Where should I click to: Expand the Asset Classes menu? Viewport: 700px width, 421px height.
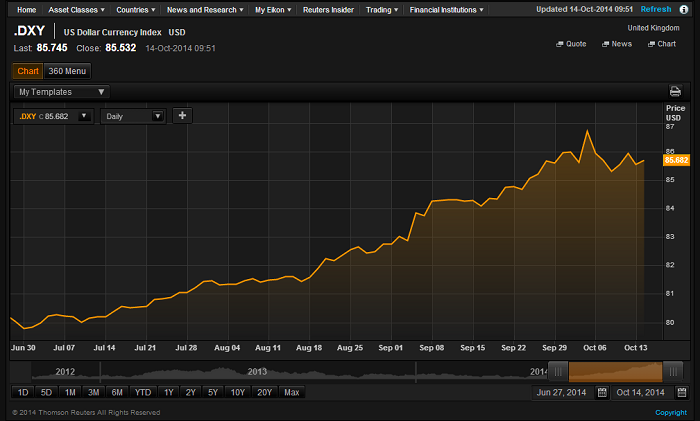76,10
